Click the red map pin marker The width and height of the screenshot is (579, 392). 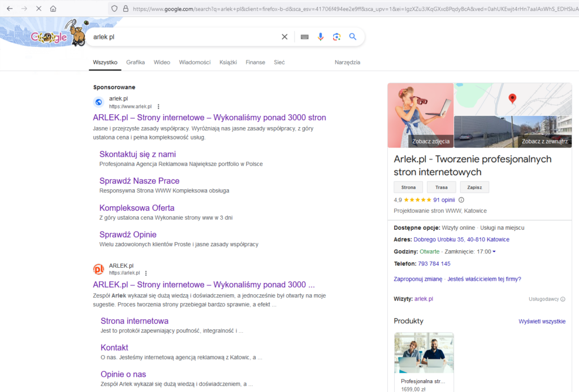point(512,98)
